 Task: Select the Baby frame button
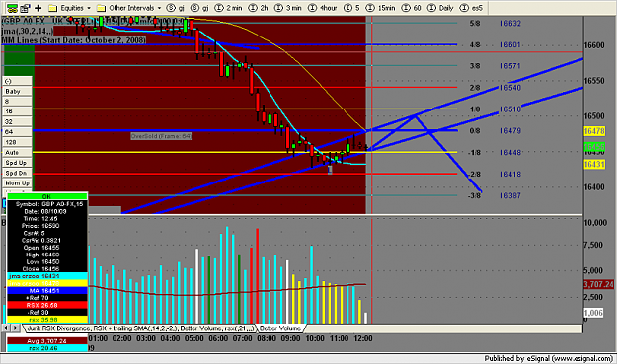click(x=18, y=91)
